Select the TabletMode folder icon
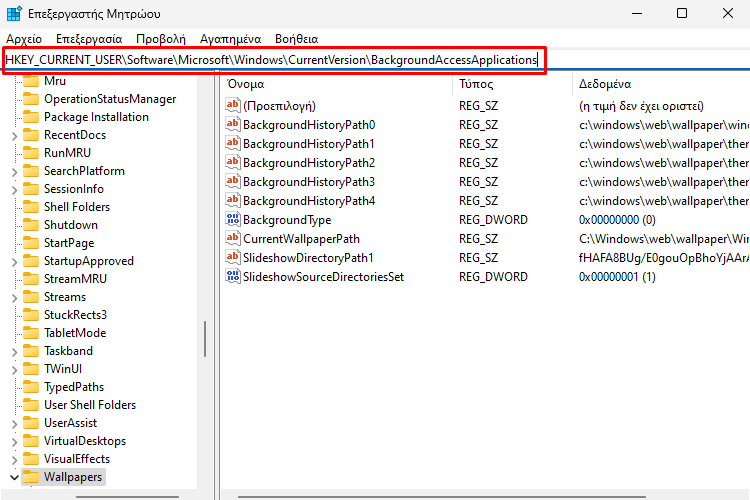The height and width of the screenshot is (500, 750). [31, 333]
